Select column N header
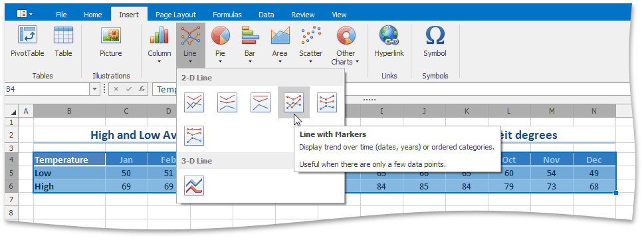 (x=594, y=111)
